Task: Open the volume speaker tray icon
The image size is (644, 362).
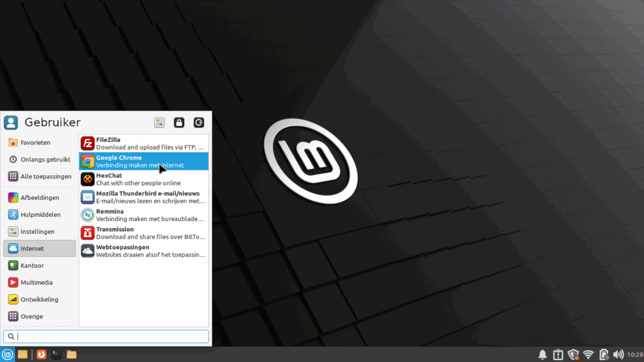Action: 618,354
